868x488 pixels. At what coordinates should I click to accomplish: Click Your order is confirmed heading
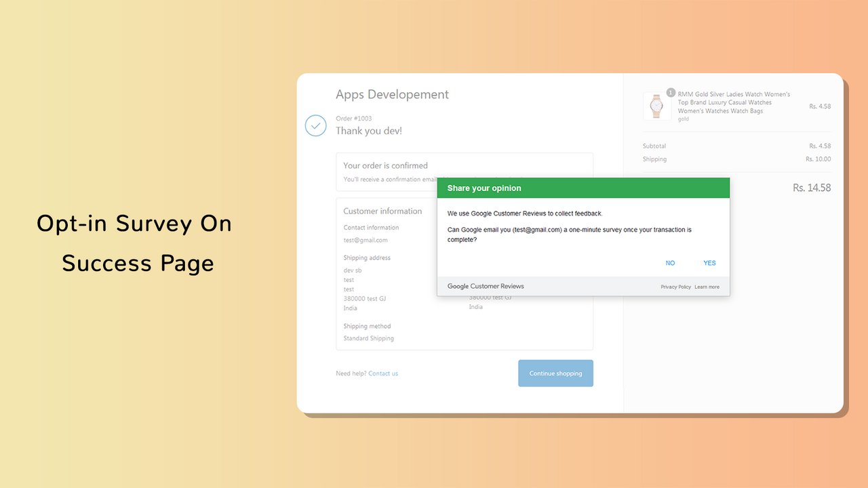tap(385, 165)
